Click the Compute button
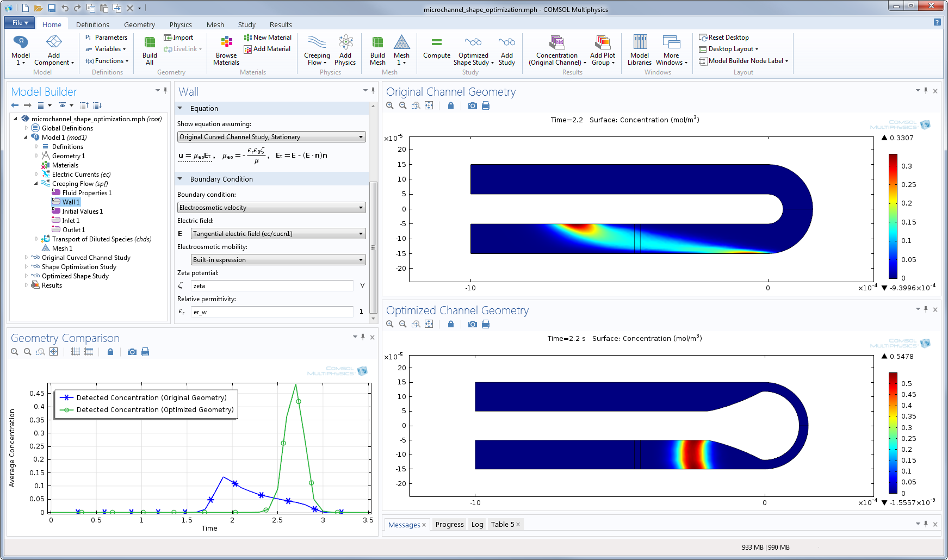The image size is (948, 560). point(437,49)
